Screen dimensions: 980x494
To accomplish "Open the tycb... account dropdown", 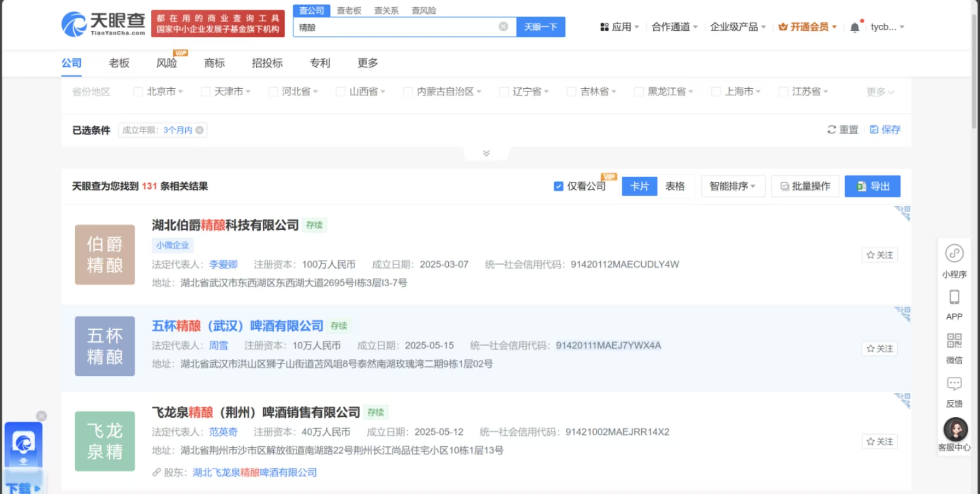I will click(x=887, y=27).
